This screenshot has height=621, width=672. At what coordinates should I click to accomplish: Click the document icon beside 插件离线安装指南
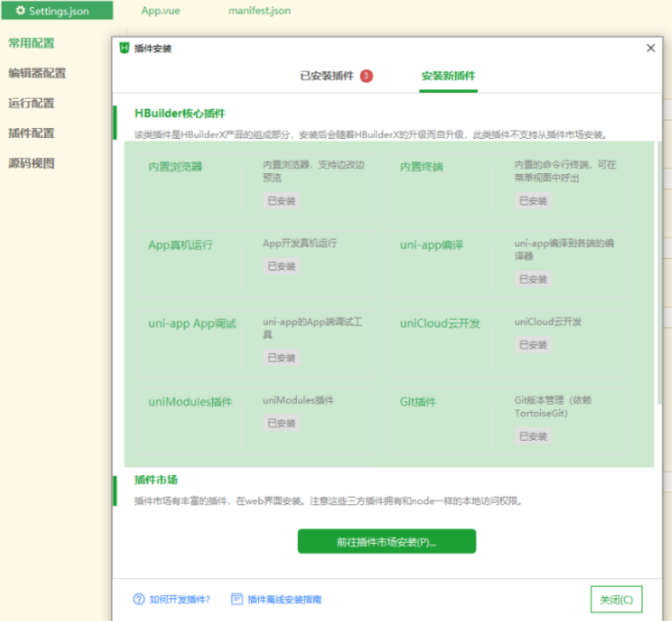click(237, 599)
